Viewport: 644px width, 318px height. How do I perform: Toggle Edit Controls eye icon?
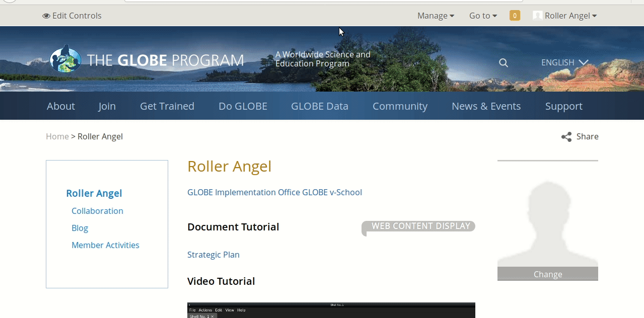point(46,16)
